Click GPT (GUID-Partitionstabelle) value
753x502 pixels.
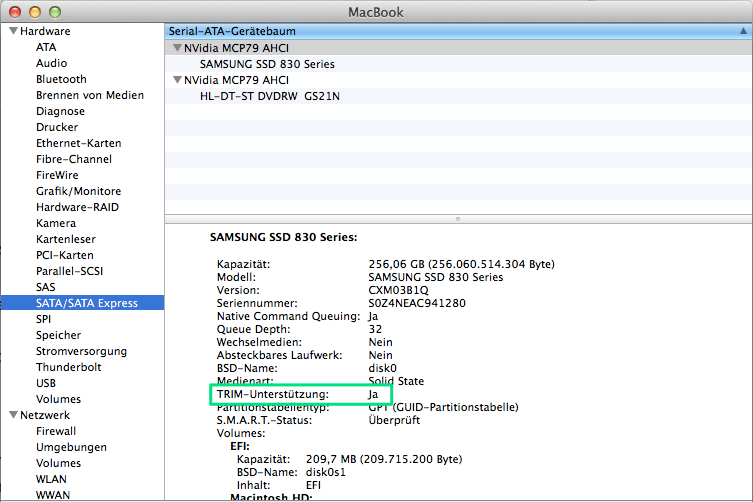[443, 407]
